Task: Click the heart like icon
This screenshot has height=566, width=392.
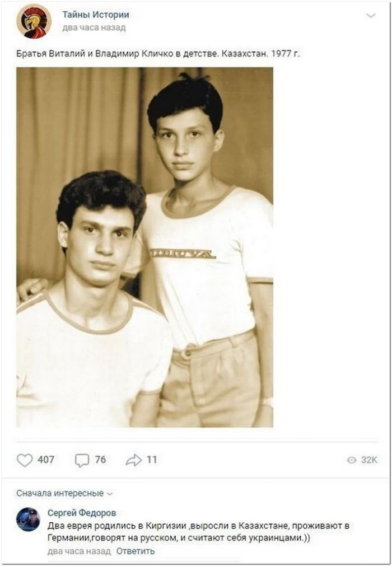Action: (x=25, y=460)
